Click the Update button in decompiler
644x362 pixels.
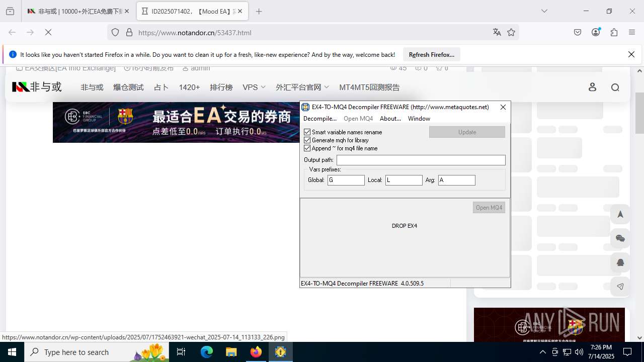point(467,132)
